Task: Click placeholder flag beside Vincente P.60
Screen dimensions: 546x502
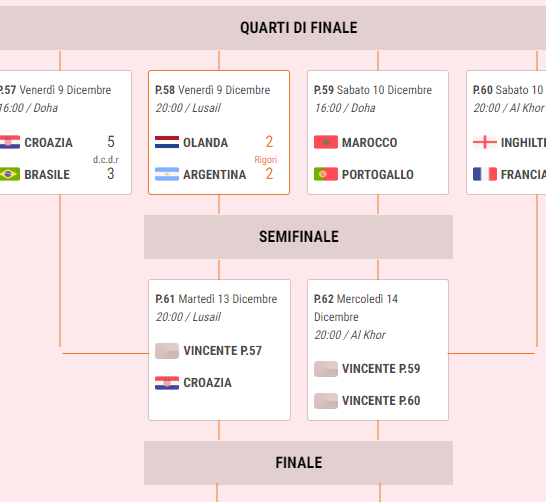Action: pos(326,401)
